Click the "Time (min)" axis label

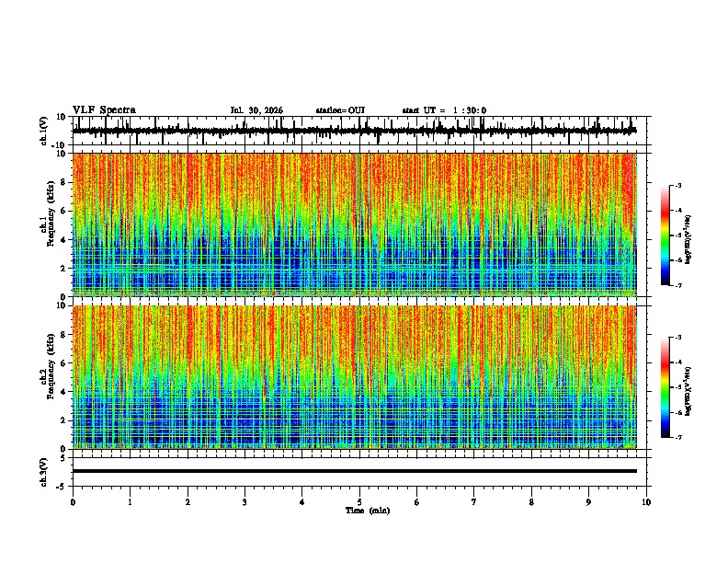[368, 511]
